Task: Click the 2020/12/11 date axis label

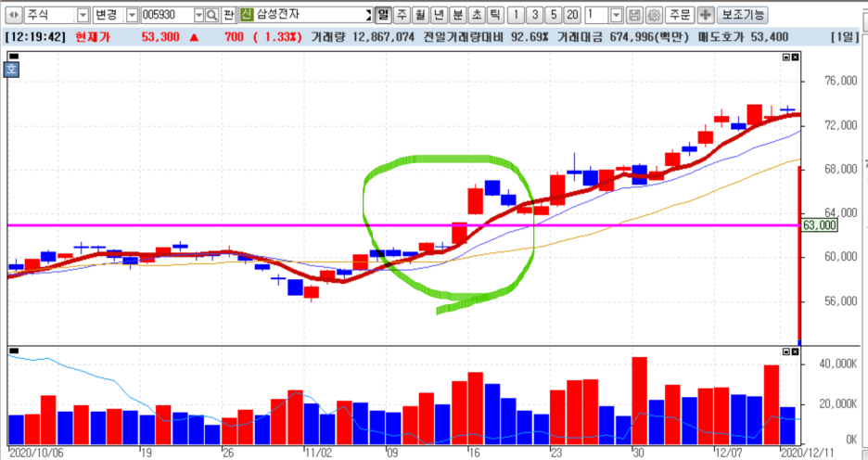Action: click(807, 453)
